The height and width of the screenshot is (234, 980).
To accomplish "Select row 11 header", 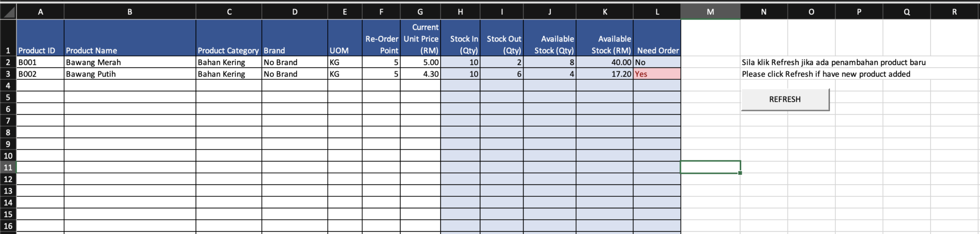I will point(8,168).
